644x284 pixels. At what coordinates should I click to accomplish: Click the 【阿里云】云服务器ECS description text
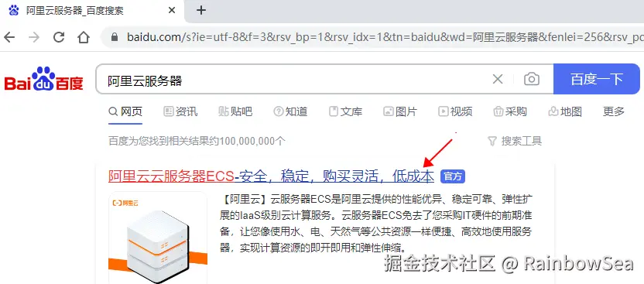(376, 224)
